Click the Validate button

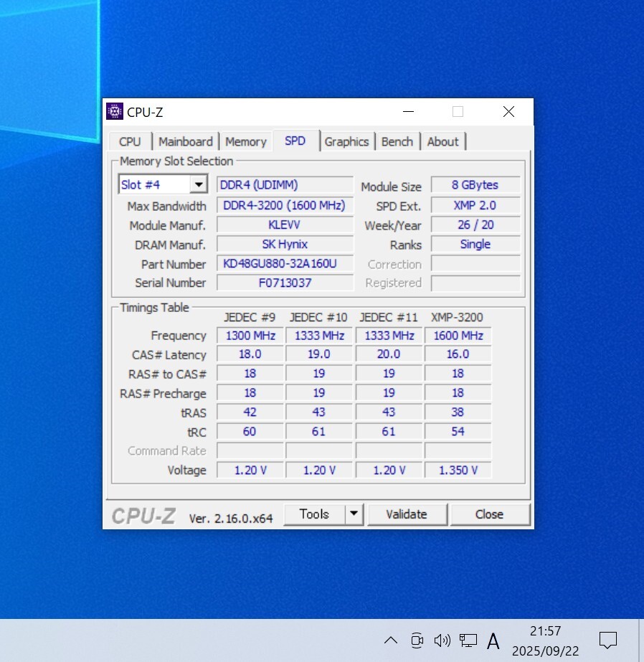click(407, 514)
